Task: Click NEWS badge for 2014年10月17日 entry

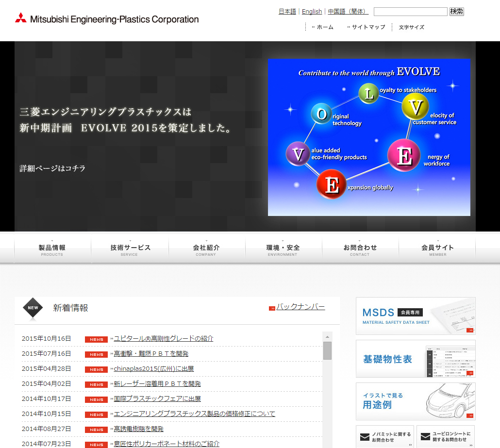Action: [x=96, y=399]
